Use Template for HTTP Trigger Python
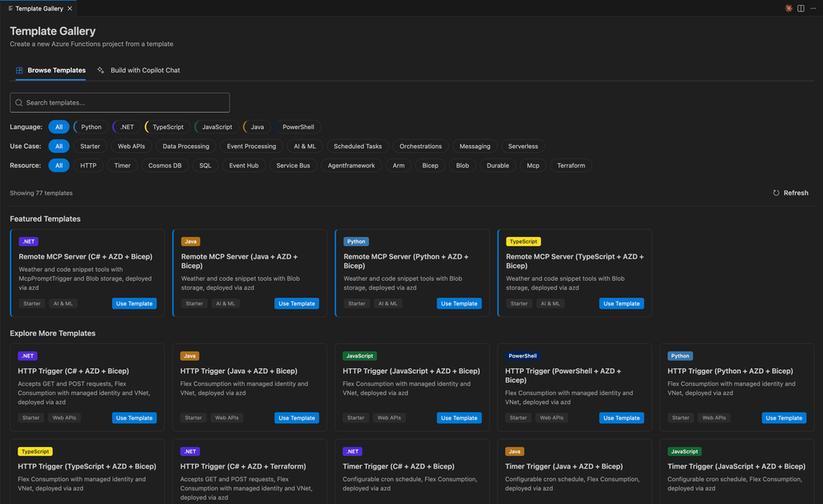 [x=783, y=418]
